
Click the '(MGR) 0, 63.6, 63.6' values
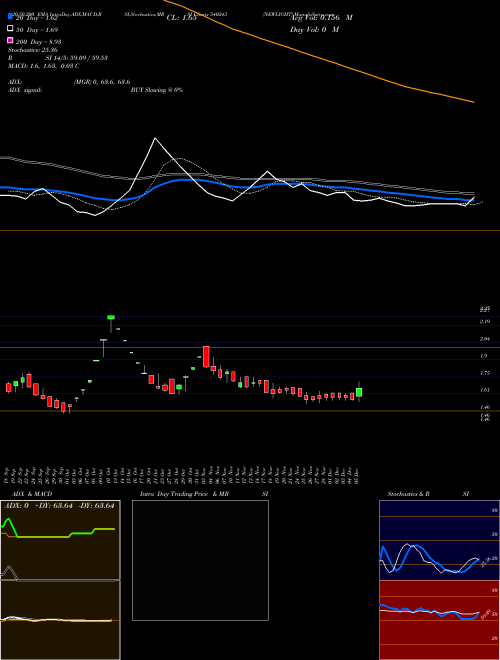click(x=102, y=82)
